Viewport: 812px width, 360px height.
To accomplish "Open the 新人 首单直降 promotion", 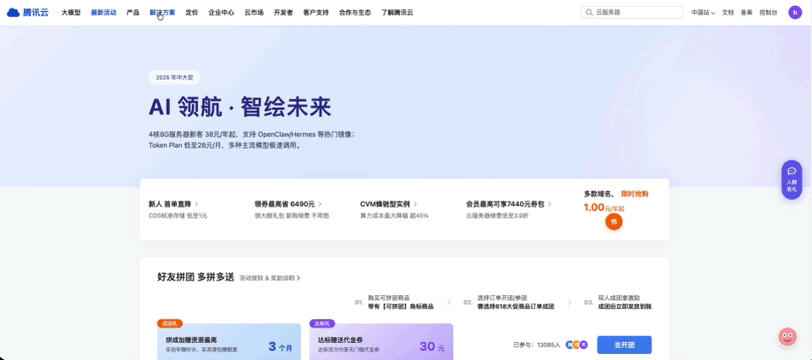I will [x=170, y=204].
